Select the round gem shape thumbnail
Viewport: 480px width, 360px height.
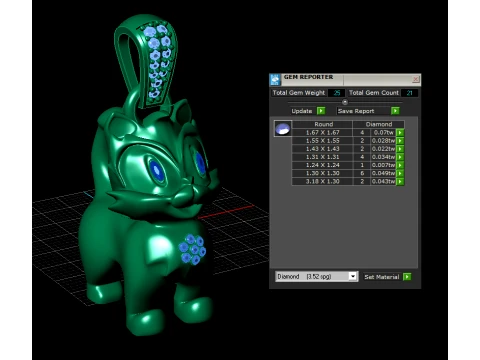pyautogui.click(x=283, y=129)
